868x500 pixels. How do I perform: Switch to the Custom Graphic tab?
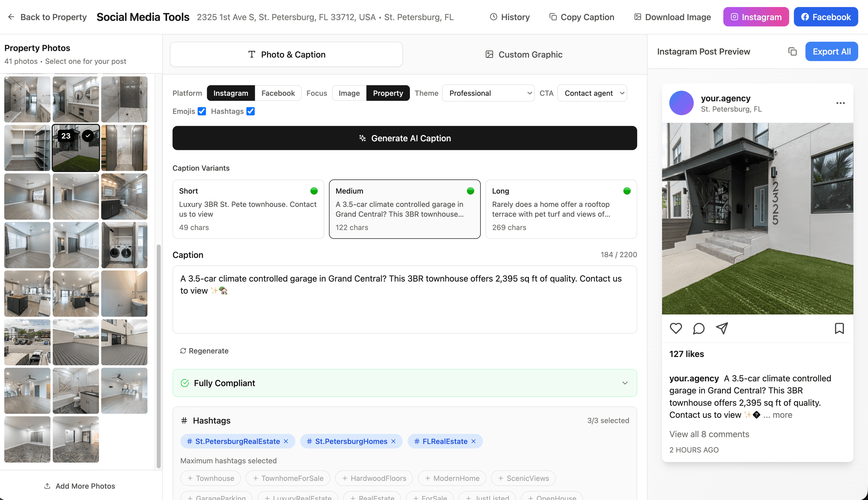pos(524,54)
